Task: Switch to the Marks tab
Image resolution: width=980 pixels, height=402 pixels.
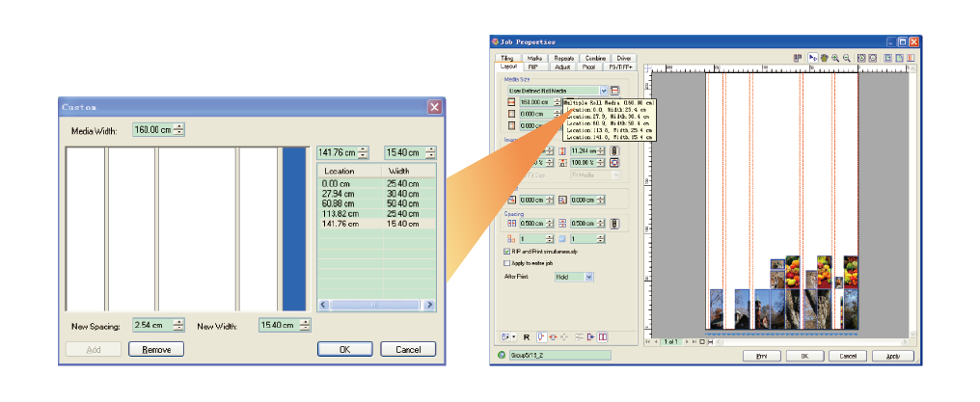Action: [x=535, y=58]
